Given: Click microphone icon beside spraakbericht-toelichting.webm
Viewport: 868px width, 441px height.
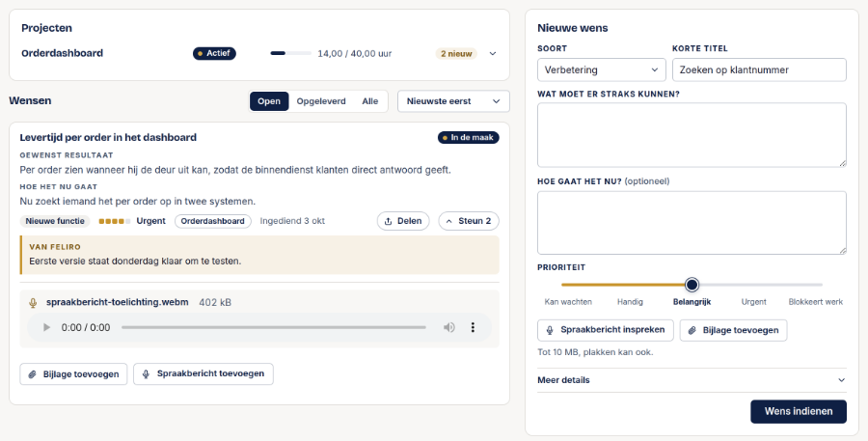Looking at the screenshot, I should pyautogui.click(x=33, y=302).
